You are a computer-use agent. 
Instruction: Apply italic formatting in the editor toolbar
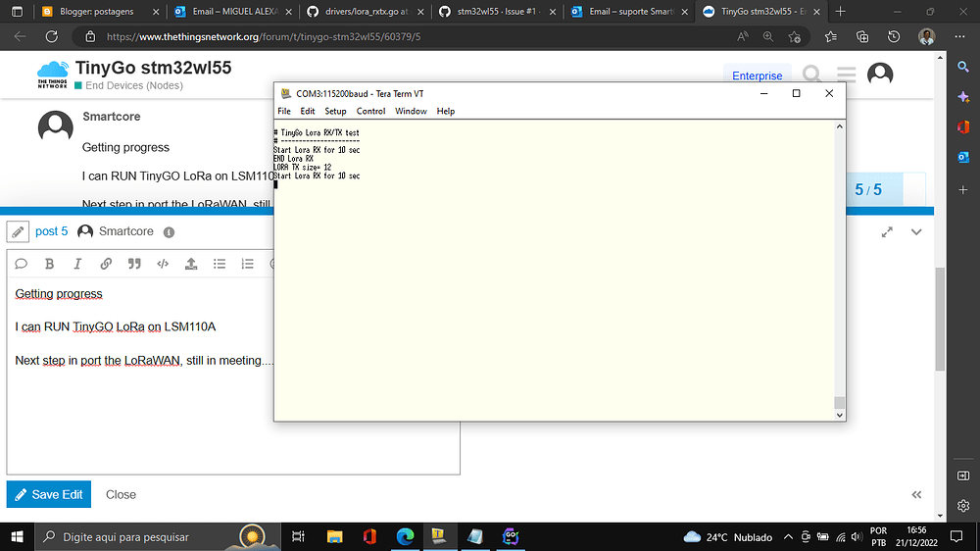[77, 264]
